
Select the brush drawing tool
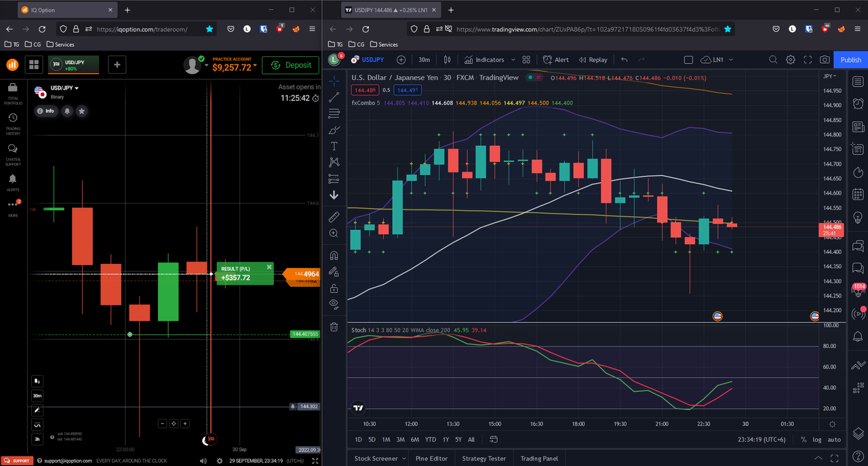tap(334, 130)
